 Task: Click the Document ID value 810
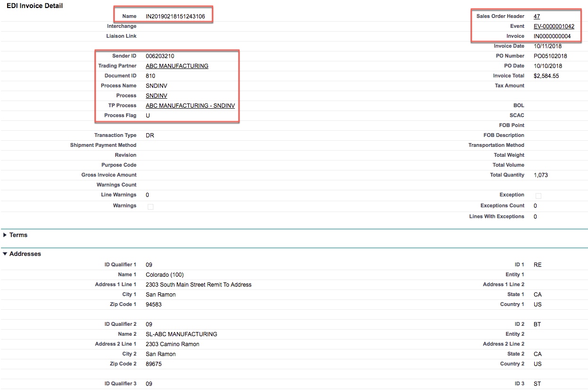(x=151, y=76)
